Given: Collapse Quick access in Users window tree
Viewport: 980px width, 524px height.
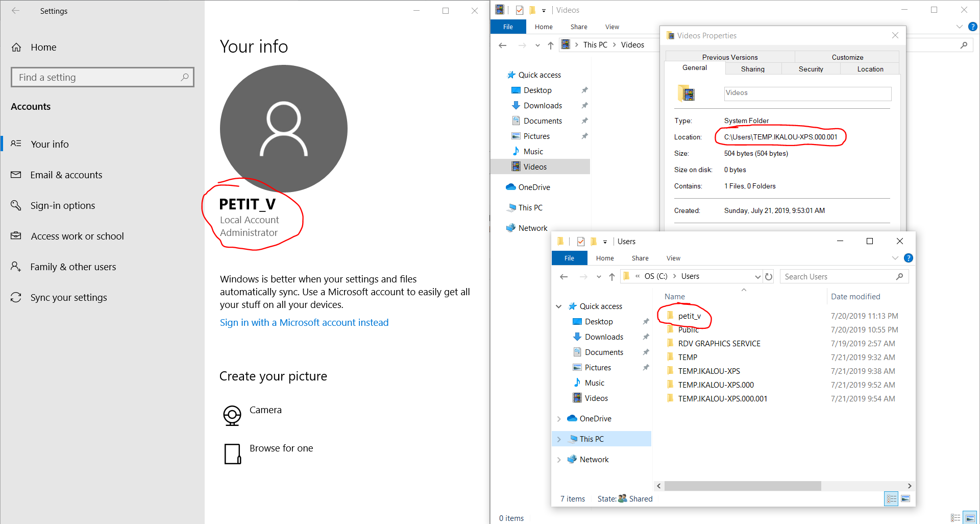Looking at the screenshot, I should coord(559,306).
